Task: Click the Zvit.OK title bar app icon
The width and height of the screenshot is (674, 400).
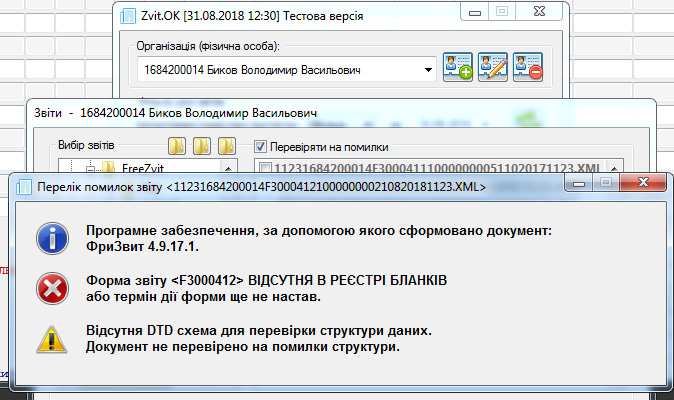Action: (x=126, y=16)
